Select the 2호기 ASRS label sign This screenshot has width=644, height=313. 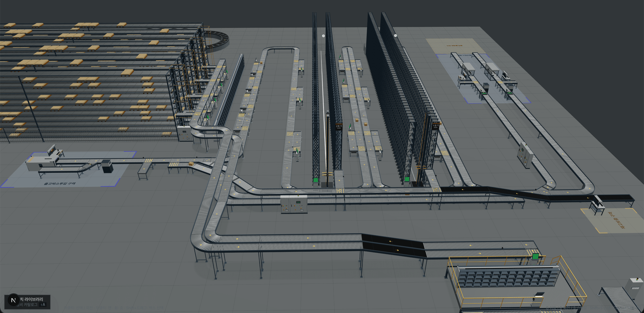pos(339,127)
